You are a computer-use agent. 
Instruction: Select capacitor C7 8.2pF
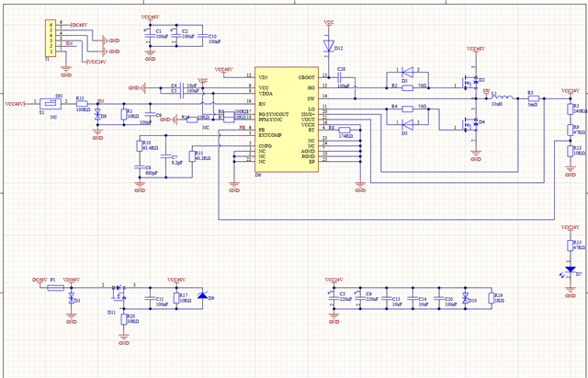point(165,155)
